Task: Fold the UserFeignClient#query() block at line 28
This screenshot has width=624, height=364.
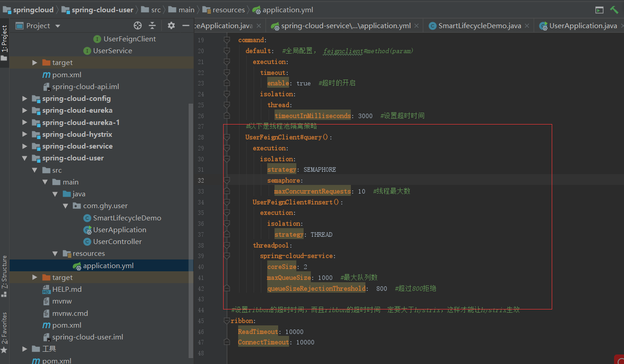Action: 227,137
